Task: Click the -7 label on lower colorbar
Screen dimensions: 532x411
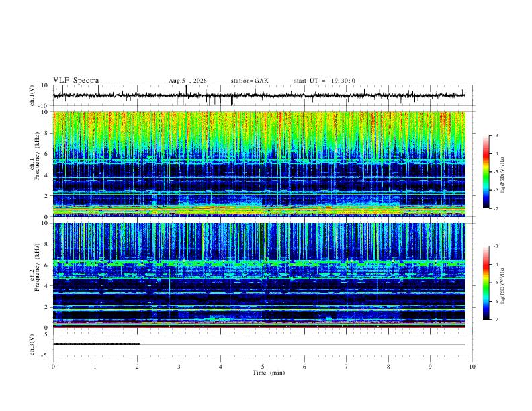Action: coord(496,320)
